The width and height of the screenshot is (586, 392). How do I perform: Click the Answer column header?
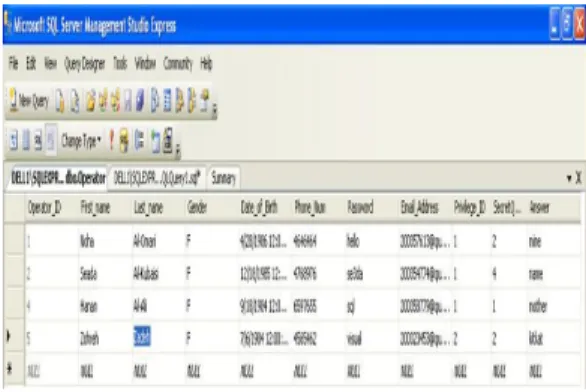tap(553, 207)
